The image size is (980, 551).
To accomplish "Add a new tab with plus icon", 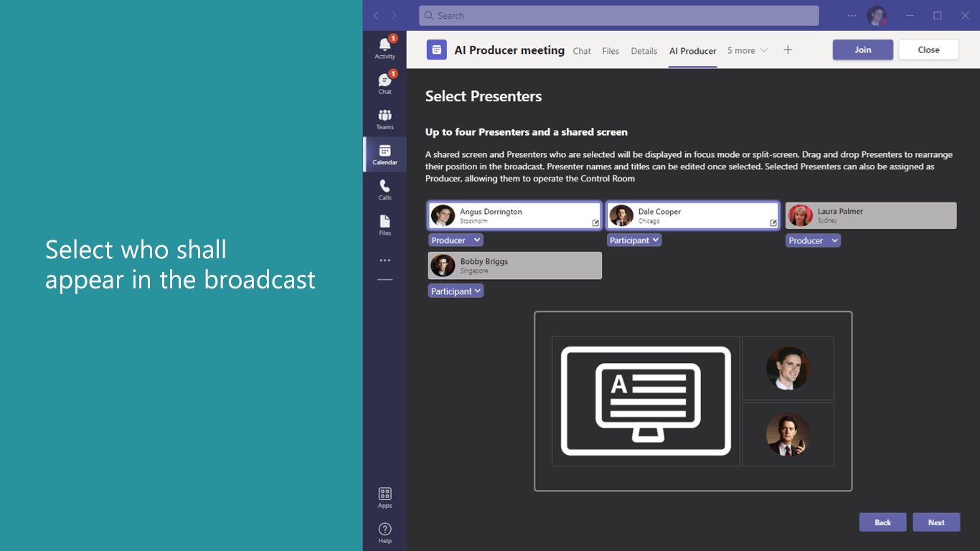I will point(788,50).
